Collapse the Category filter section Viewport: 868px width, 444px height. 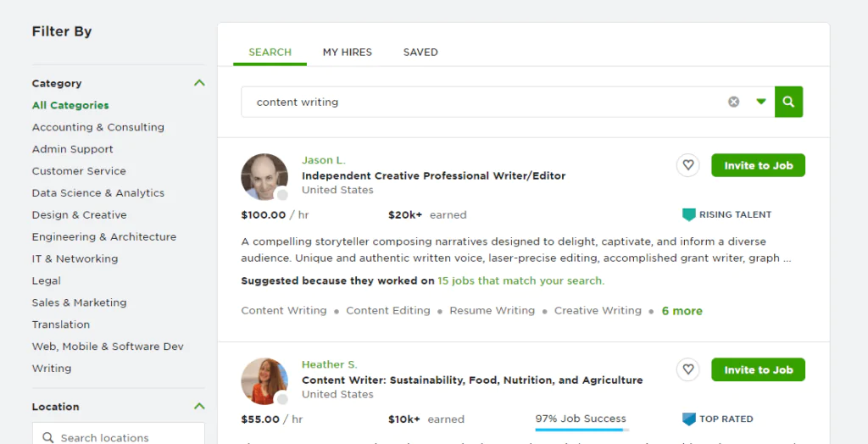pos(199,83)
